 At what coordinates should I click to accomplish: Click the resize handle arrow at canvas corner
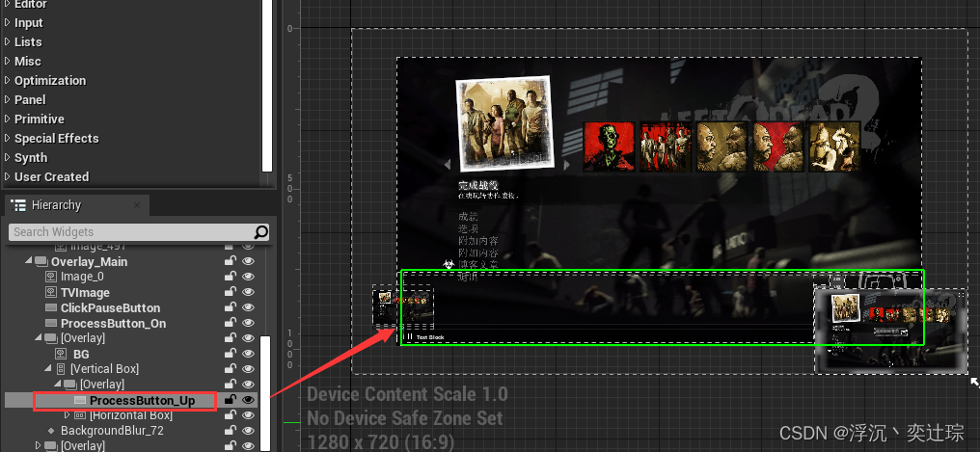point(974,382)
